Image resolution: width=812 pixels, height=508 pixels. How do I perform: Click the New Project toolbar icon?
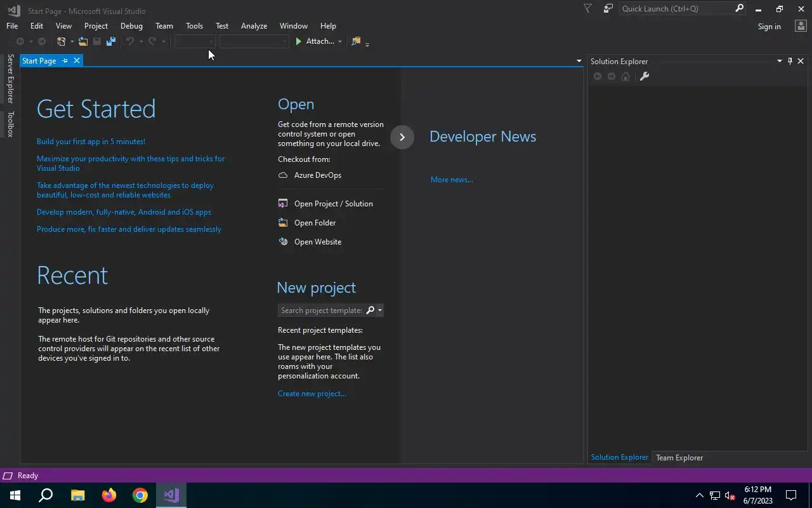click(62, 41)
